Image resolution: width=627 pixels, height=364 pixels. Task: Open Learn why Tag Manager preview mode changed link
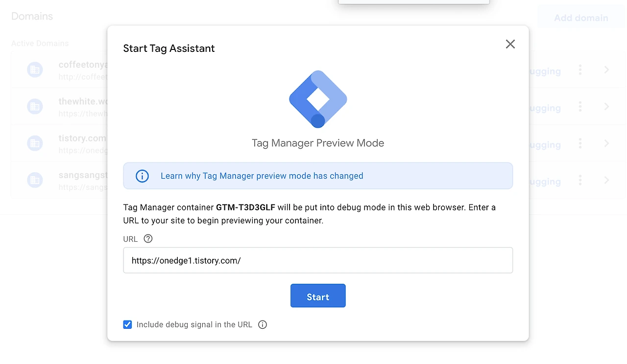(262, 176)
